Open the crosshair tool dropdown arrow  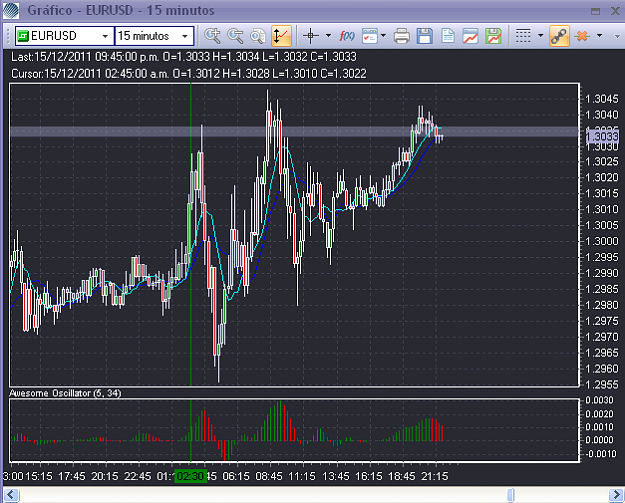pyautogui.click(x=328, y=36)
